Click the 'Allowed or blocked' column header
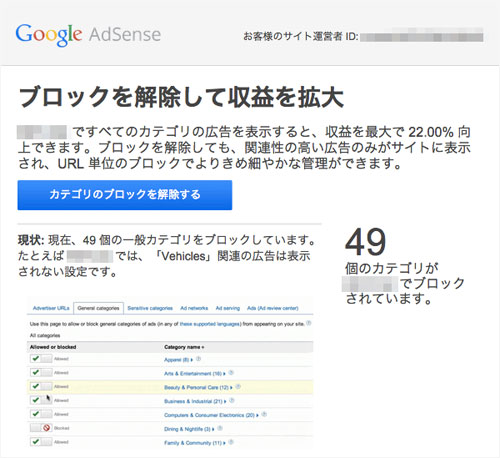 coord(53,347)
